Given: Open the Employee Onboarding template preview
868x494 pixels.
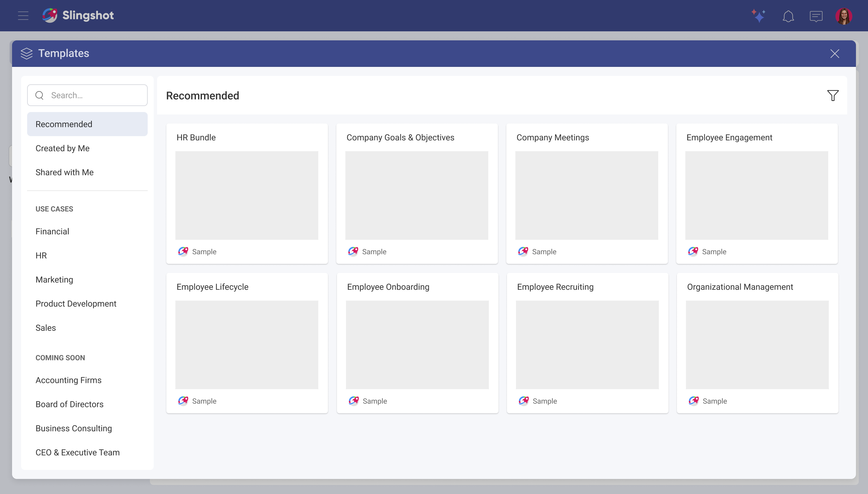Looking at the screenshot, I should (417, 345).
